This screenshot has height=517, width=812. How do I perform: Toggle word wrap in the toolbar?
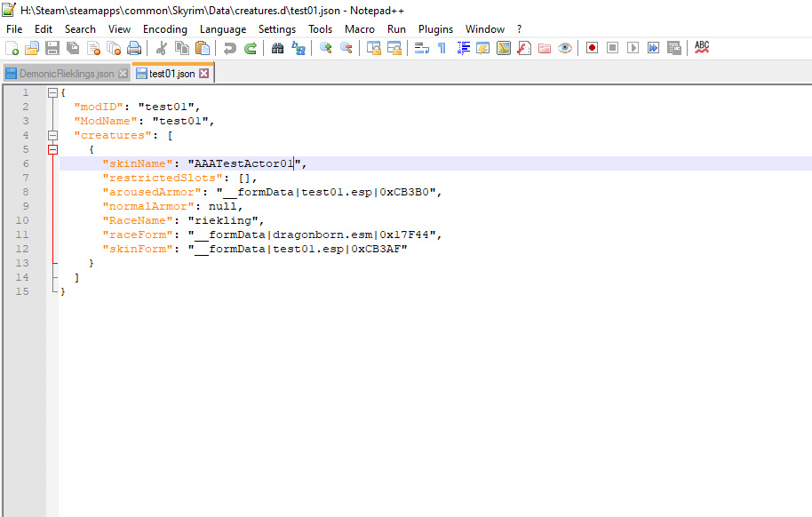(x=422, y=48)
